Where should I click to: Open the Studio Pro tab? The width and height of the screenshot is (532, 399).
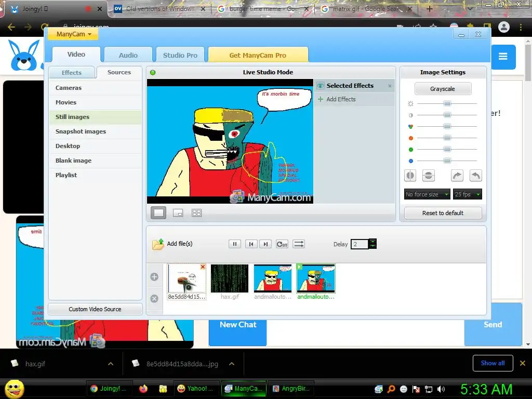180,55
